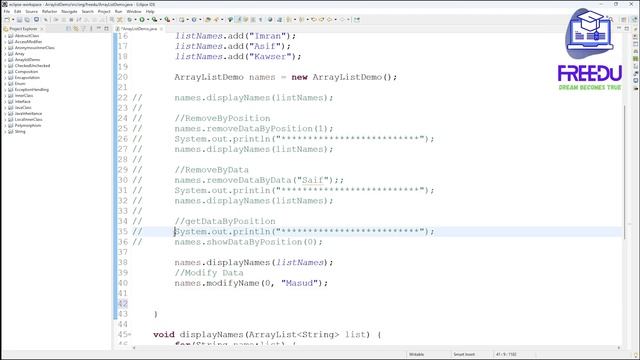This screenshot has height=360, width=640.
Task: Open the Edit menu
Action: coord(18,11)
